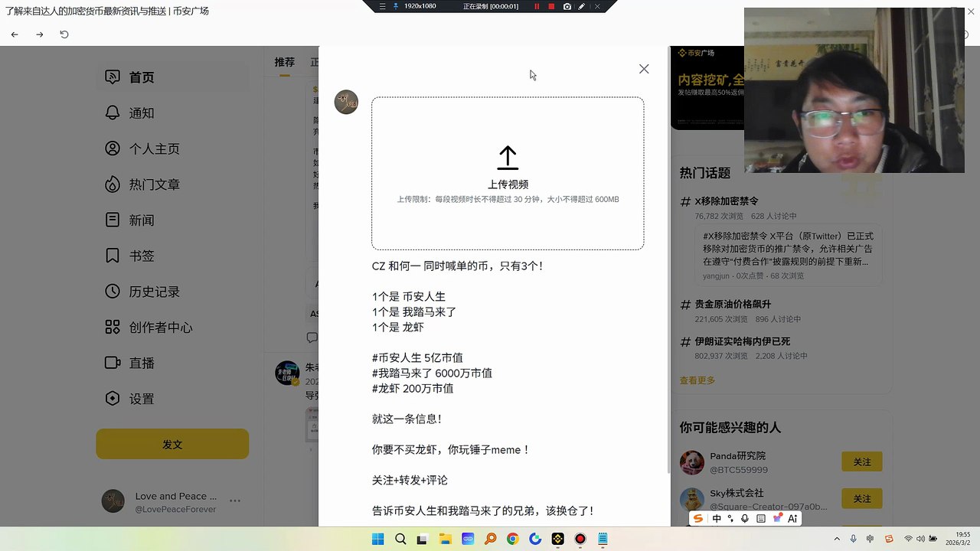The height and width of the screenshot is (551, 980).
Task: Click Love and Peace account avatar
Action: pos(113,501)
